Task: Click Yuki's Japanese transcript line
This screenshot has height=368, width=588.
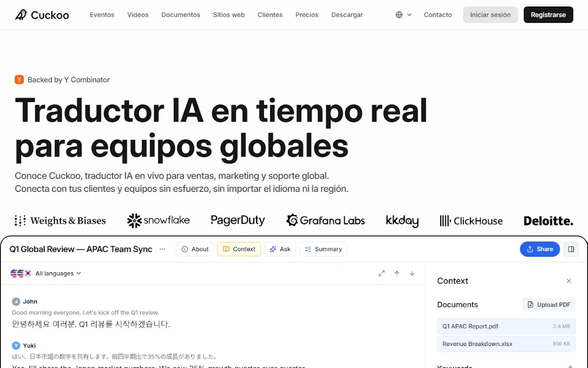Action: (x=114, y=357)
